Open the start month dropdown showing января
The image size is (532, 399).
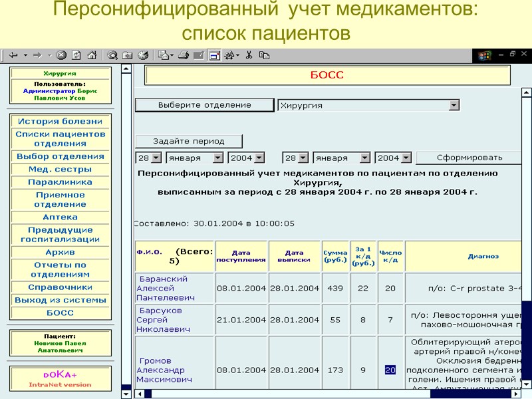point(194,158)
